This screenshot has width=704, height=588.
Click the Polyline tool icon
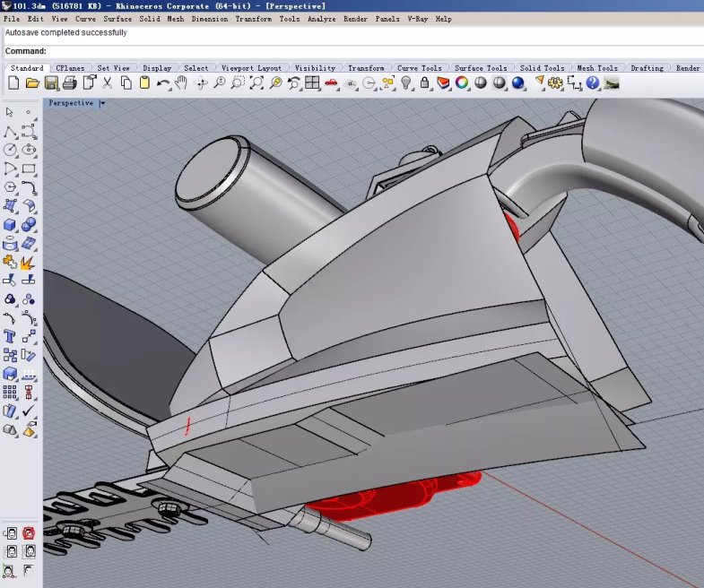pos(10,131)
